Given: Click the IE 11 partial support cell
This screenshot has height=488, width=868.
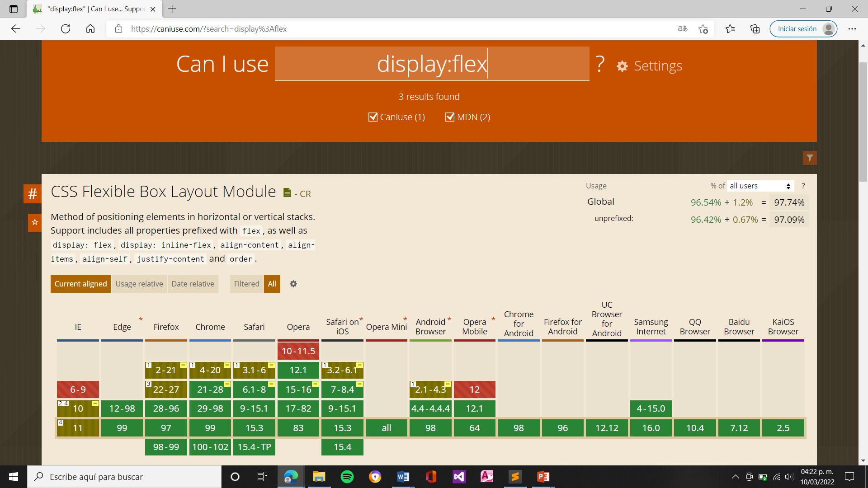Looking at the screenshot, I should pyautogui.click(x=78, y=428).
